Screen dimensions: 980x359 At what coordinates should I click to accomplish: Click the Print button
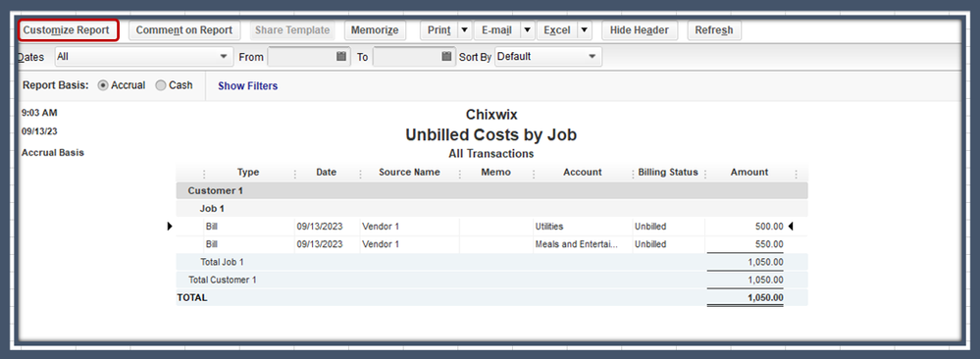point(438,30)
